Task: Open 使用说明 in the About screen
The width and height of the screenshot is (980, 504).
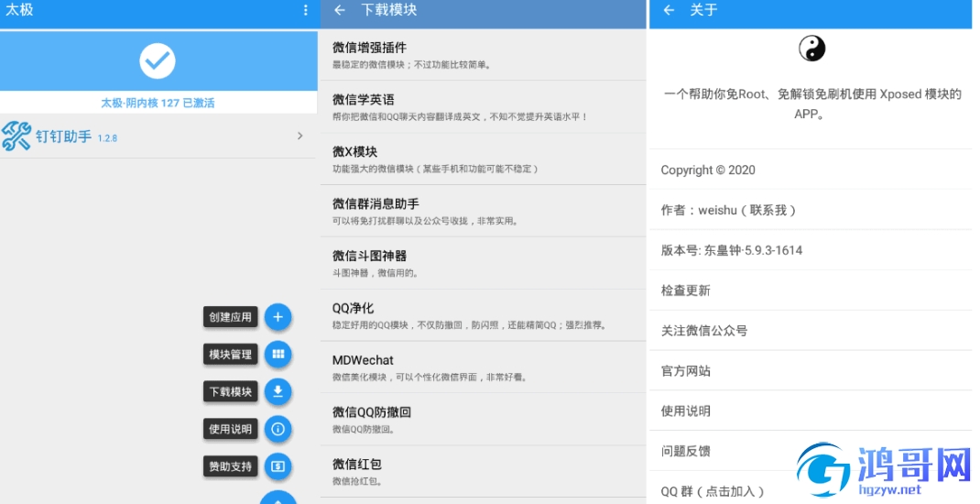Action: (811, 411)
